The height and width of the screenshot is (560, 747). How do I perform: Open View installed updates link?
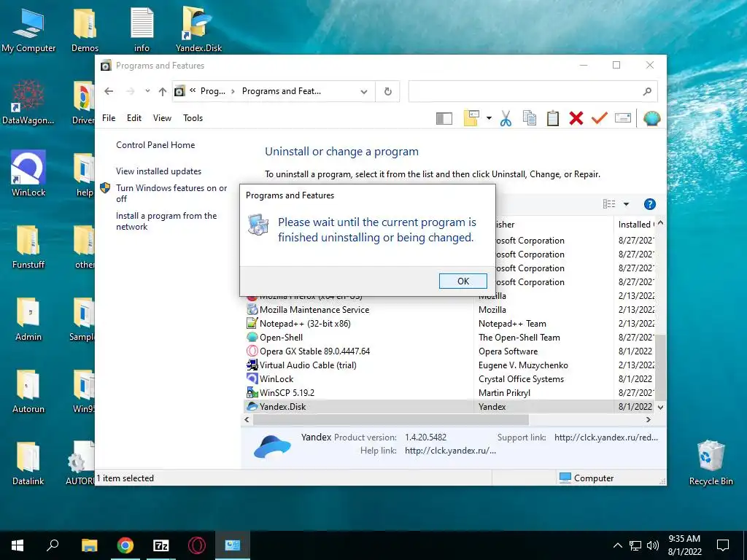coord(158,171)
